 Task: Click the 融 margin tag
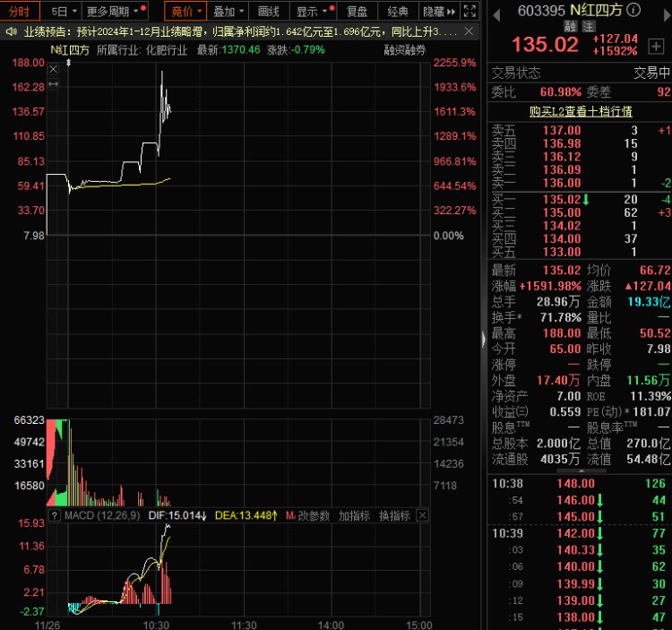click(x=570, y=27)
